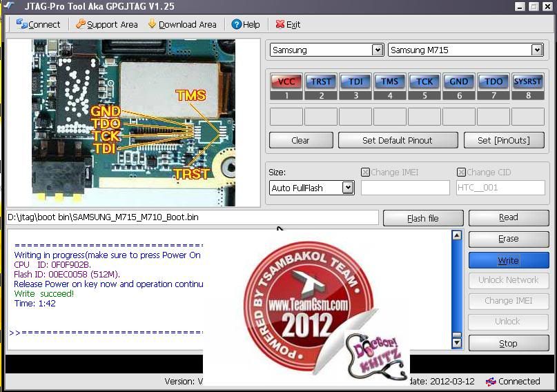This screenshot has width=557, height=392.
Task: Click the CID field showing HTC__001
Action: [x=500, y=188]
